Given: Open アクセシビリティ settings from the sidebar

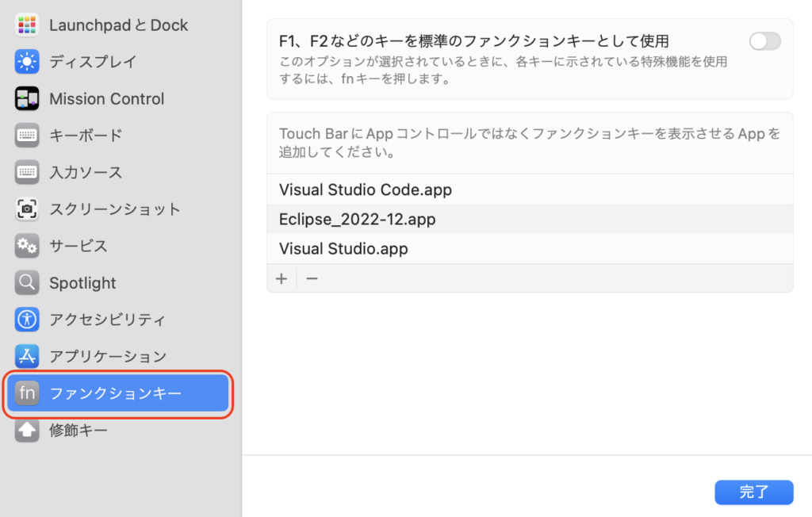Looking at the screenshot, I should click(26, 320).
